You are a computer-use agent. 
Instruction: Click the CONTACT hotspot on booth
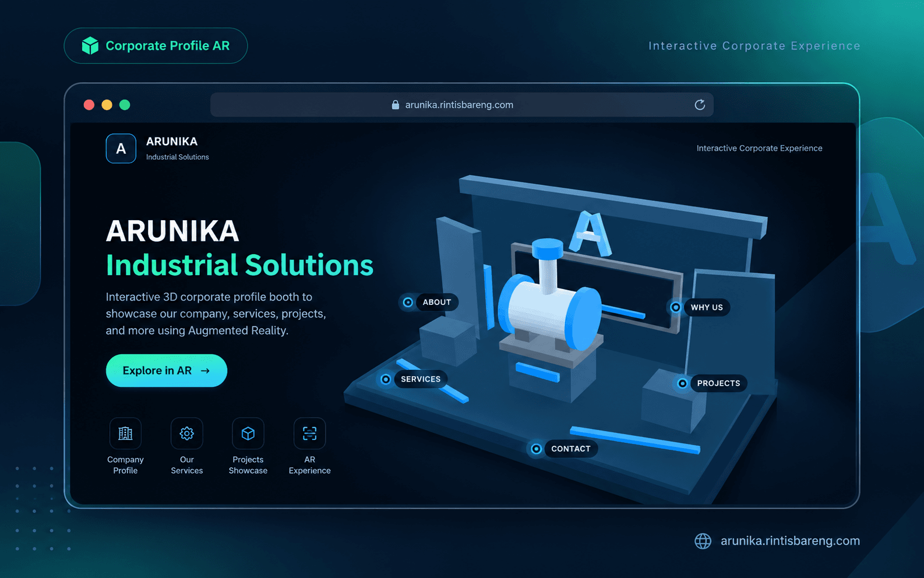[x=562, y=449]
